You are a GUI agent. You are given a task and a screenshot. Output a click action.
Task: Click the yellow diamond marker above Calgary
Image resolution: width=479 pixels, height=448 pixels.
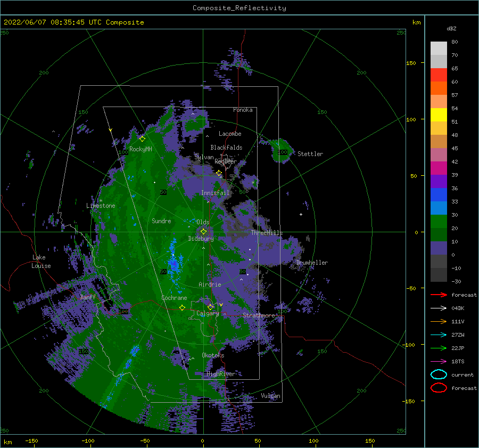tap(210, 307)
